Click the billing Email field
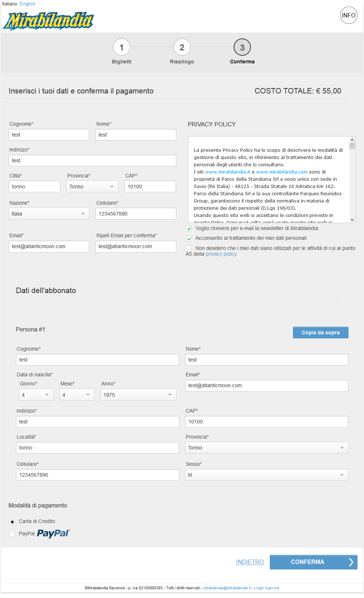The width and height of the screenshot is (364, 598). coord(49,246)
